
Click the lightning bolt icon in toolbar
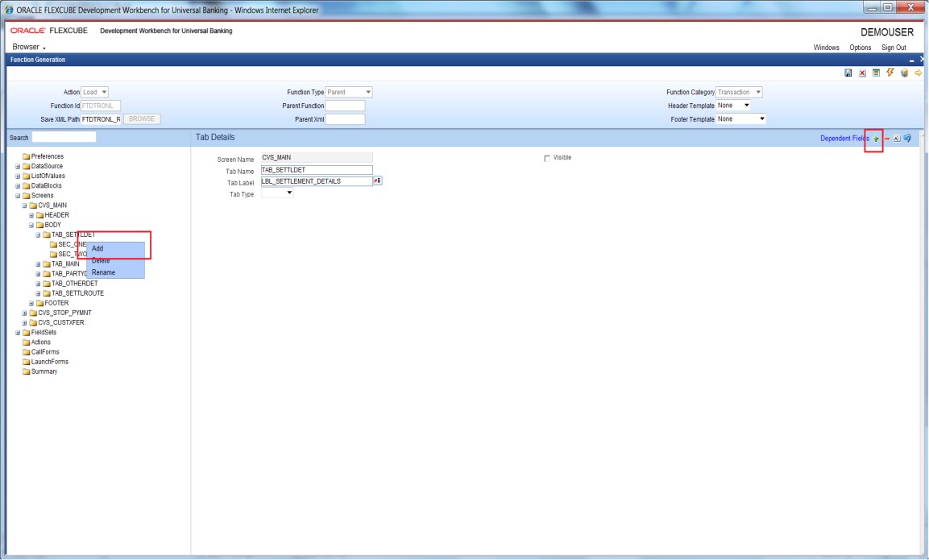click(x=890, y=73)
